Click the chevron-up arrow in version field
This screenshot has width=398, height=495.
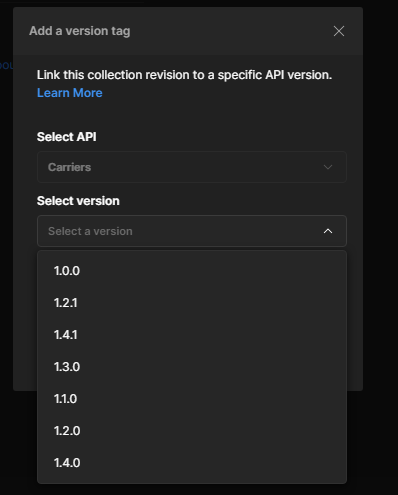(328, 231)
